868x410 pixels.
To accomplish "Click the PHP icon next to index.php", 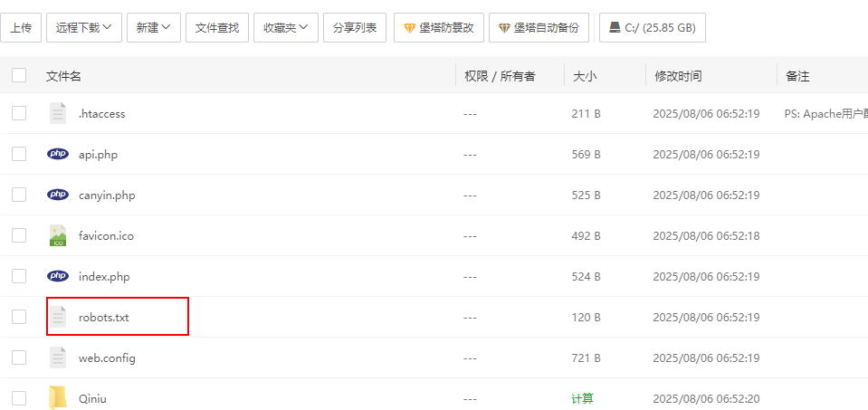I will [58, 276].
